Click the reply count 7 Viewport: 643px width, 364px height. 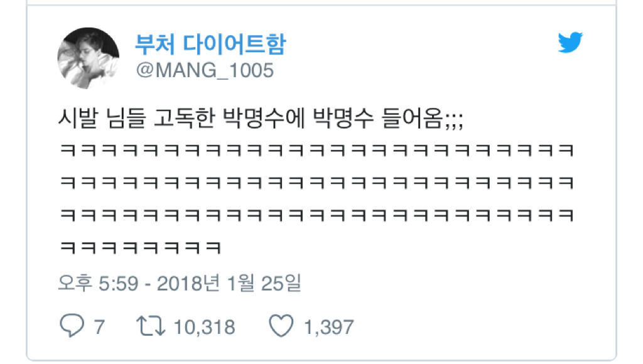[99, 327]
